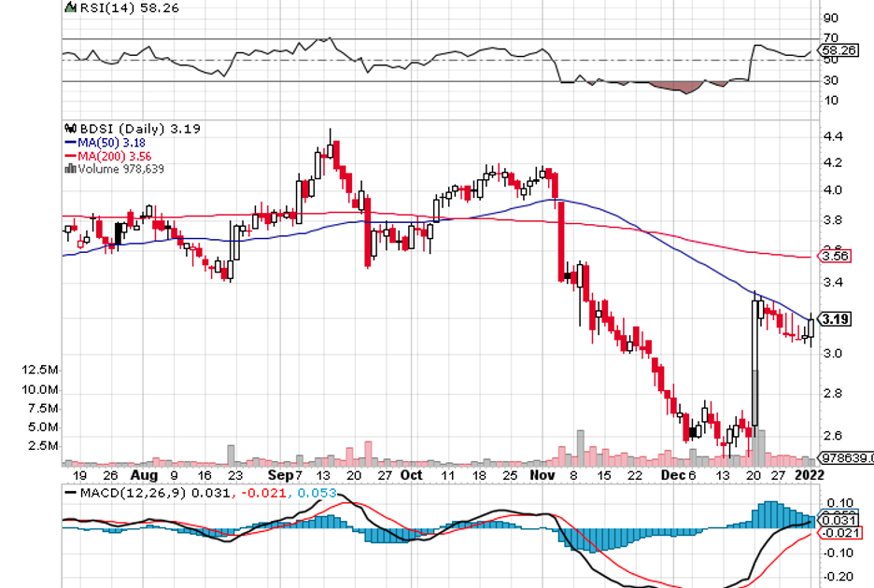Screen dimensions: 874x588
Task: Click the -0.021 MACD value tag
Action: [838, 532]
